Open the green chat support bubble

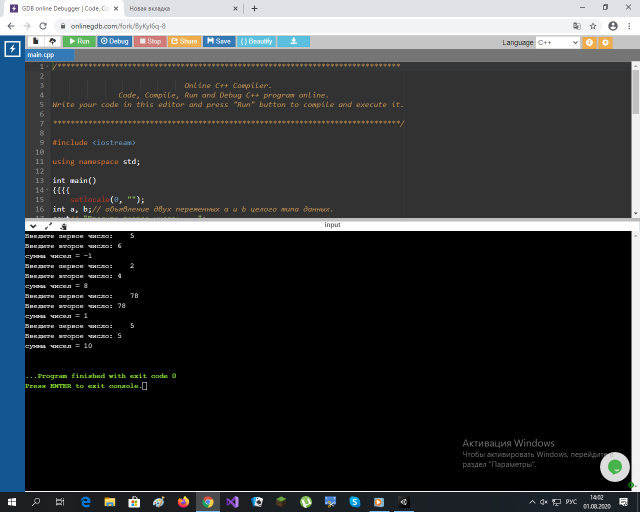pyautogui.click(x=615, y=467)
